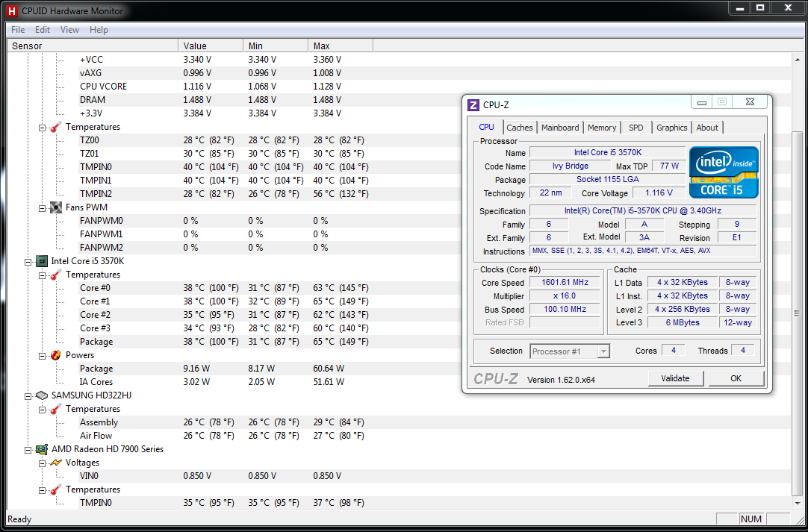Collapse the Voltages node under AMD Radeon

coord(43,463)
